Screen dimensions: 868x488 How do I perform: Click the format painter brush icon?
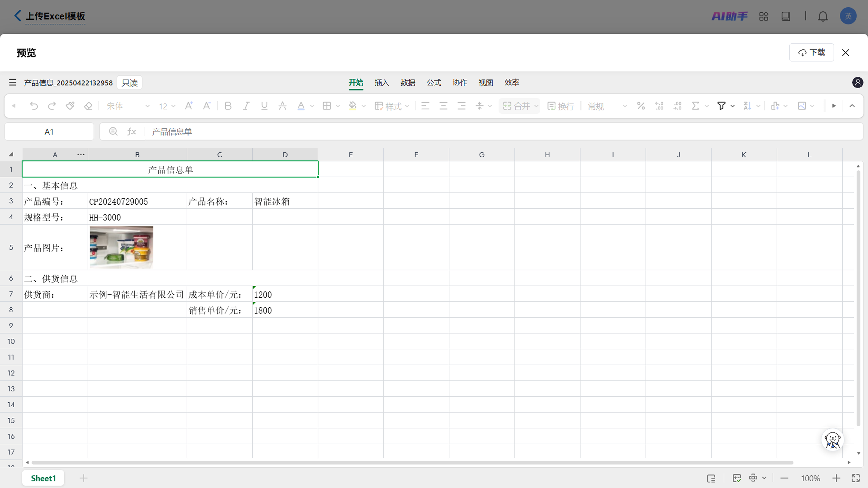[x=70, y=106]
